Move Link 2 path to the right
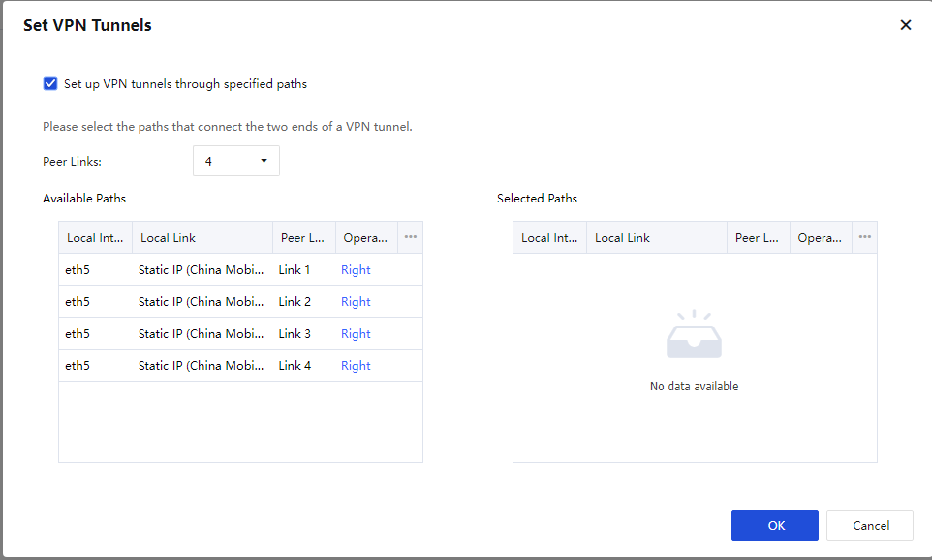The height and width of the screenshot is (560, 932). coord(356,302)
